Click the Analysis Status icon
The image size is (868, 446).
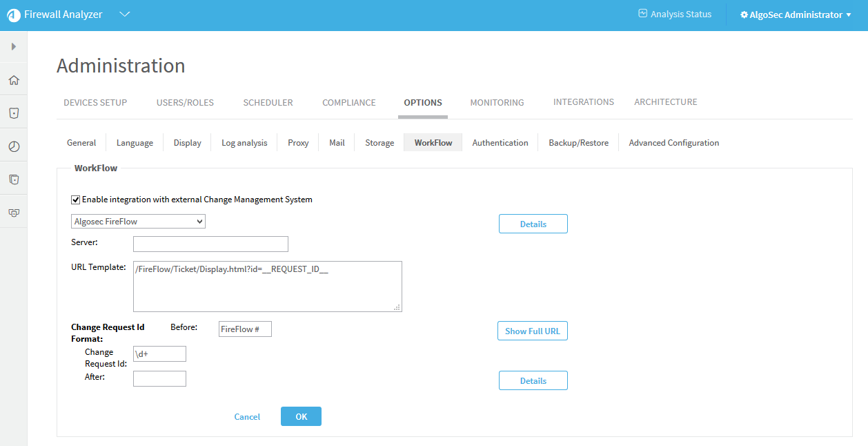tap(643, 14)
